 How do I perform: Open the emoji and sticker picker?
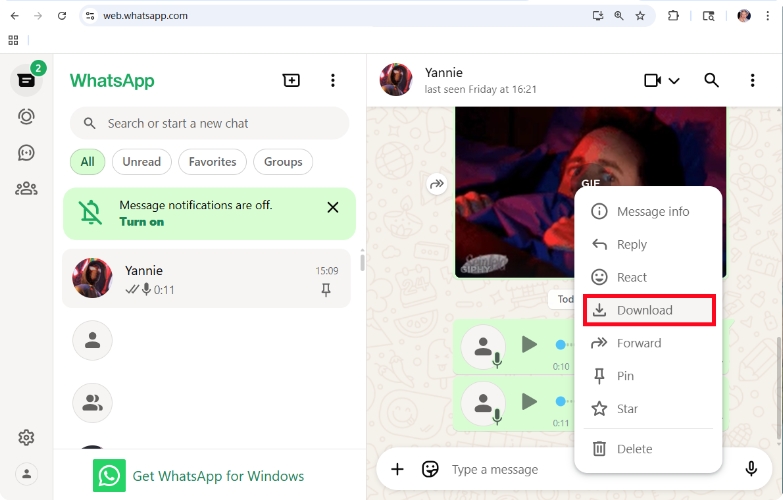(430, 469)
